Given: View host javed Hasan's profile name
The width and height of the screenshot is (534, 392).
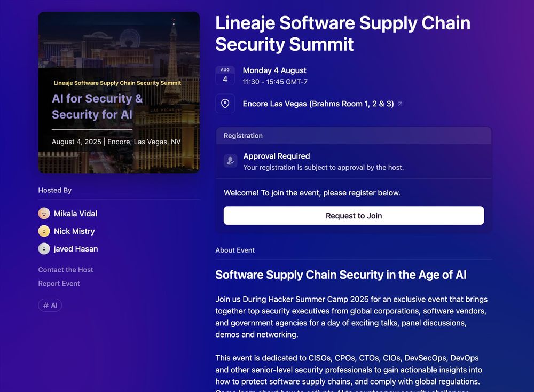Looking at the screenshot, I should click(x=76, y=249).
